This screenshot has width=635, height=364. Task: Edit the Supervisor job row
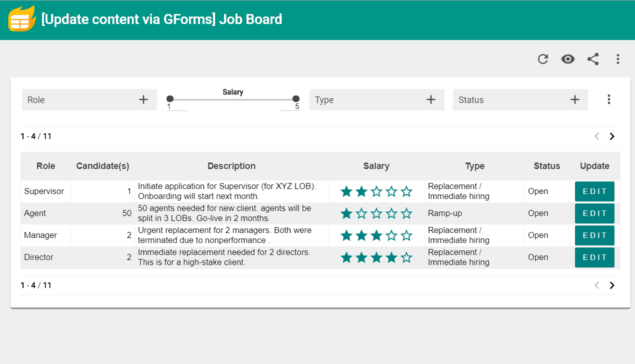[x=594, y=191]
